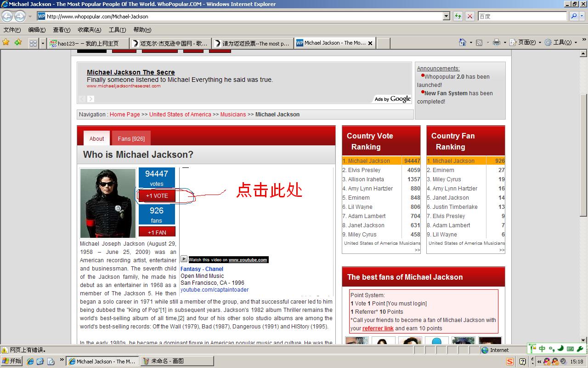The image size is (588, 368).
Task: Click the Print icon in toolbar
Action: (496, 42)
